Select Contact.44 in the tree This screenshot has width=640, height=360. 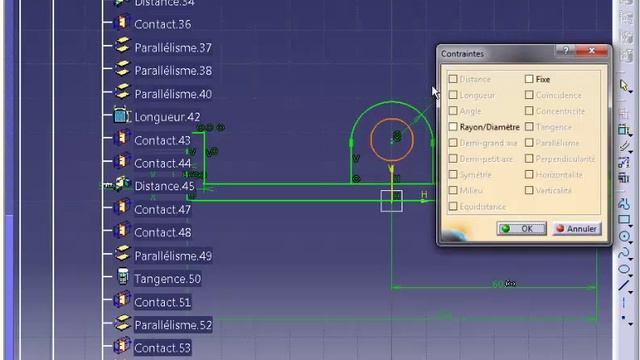(162, 163)
